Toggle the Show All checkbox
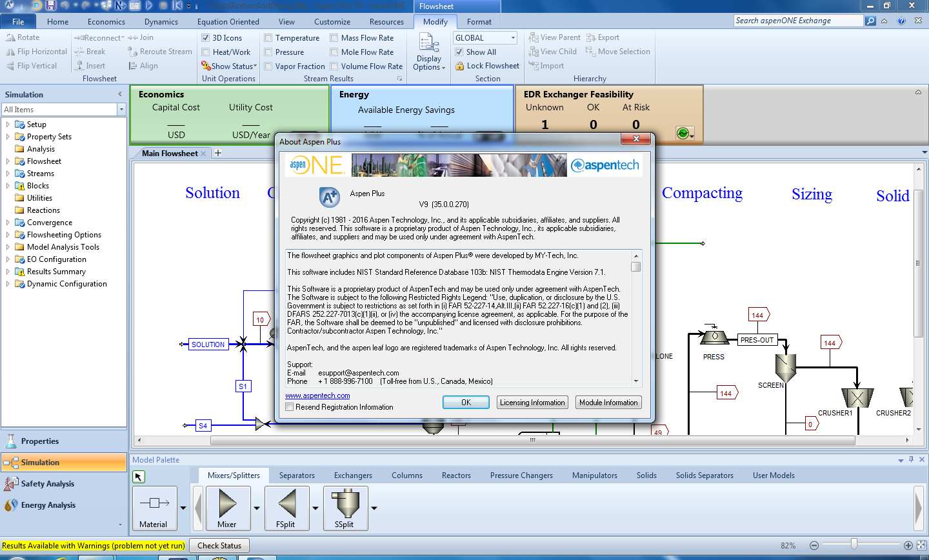929x560 pixels. click(x=459, y=52)
